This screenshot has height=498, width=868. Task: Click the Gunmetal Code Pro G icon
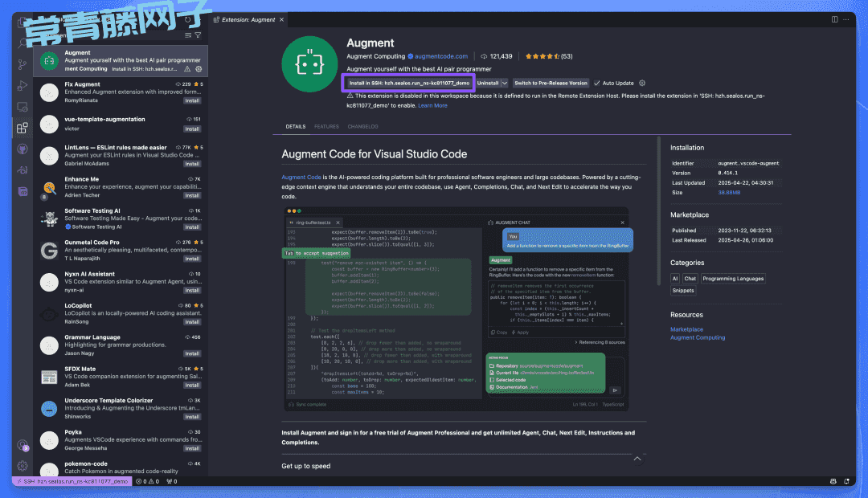[49, 251]
